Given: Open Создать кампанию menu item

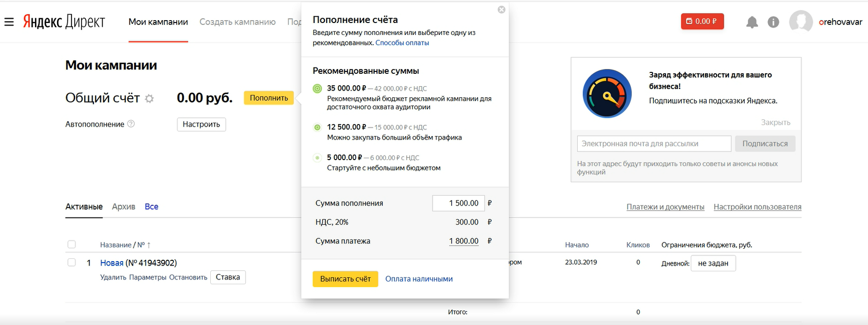Looking at the screenshot, I should pos(238,22).
